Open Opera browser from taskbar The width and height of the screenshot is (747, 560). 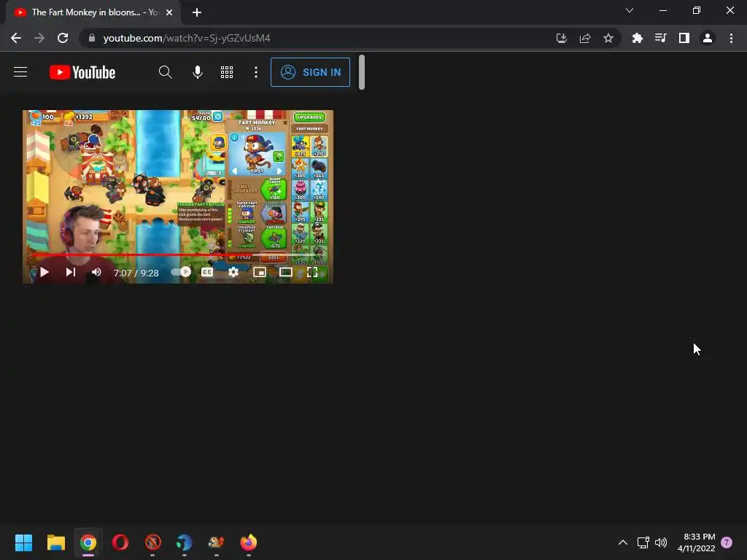(120, 542)
